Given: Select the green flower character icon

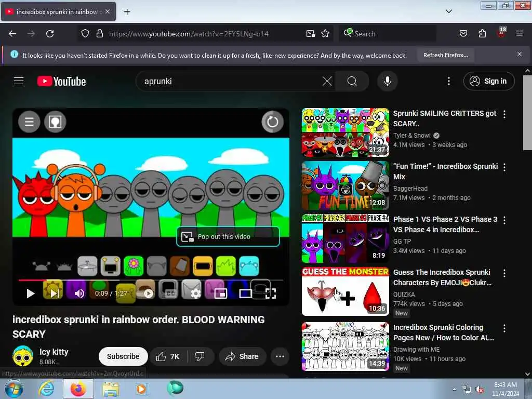Looking at the screenshot, I should (x=134, y=266).
